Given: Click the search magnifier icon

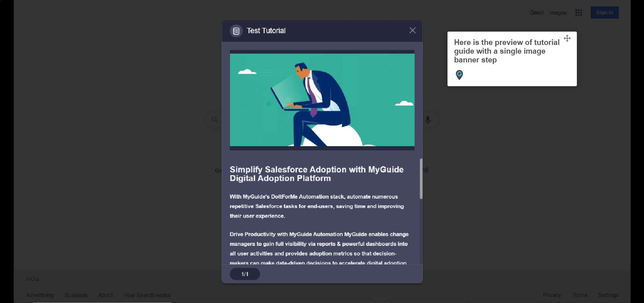Looking at the screenshot, I should click(x=215, y=119).
